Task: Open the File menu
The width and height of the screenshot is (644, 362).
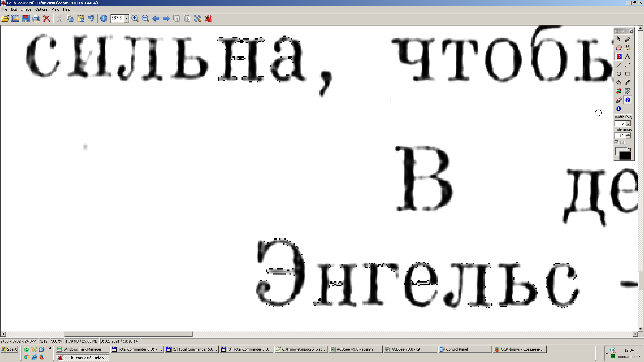Action: (x=4, y=9)
